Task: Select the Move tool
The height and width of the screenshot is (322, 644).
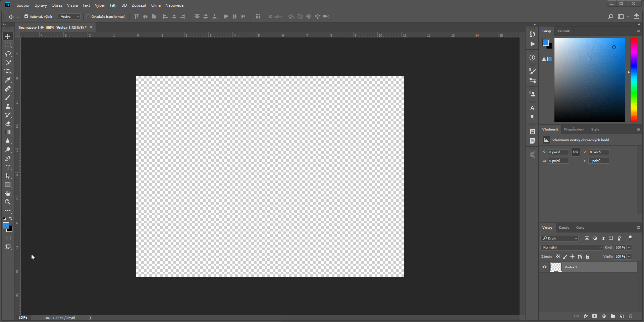Action: [x=7, y=36]
